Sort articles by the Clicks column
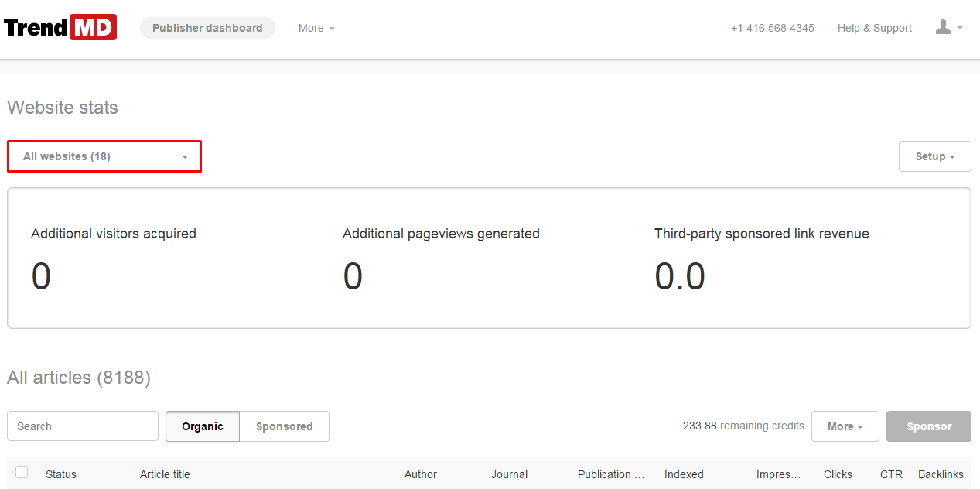 click(x=838, y=474)
